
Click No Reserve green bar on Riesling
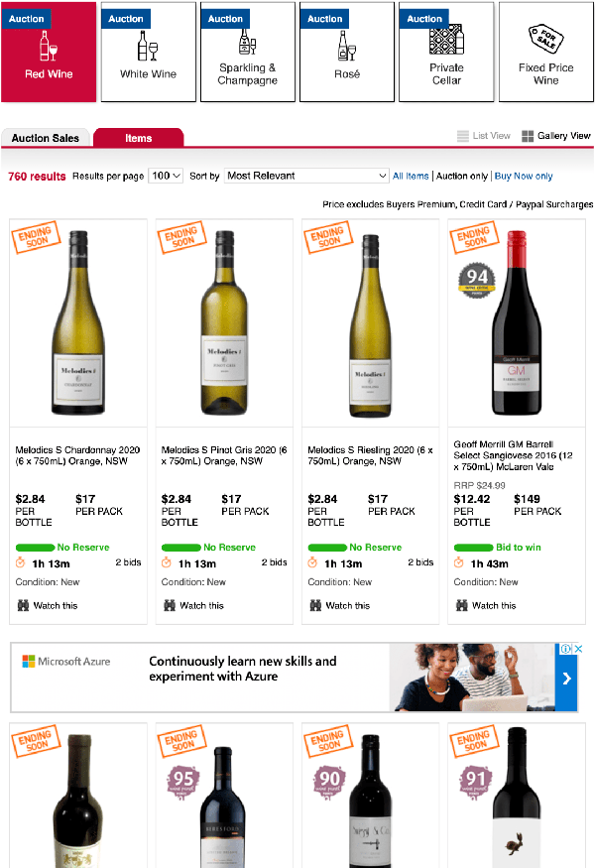(327, 548)
